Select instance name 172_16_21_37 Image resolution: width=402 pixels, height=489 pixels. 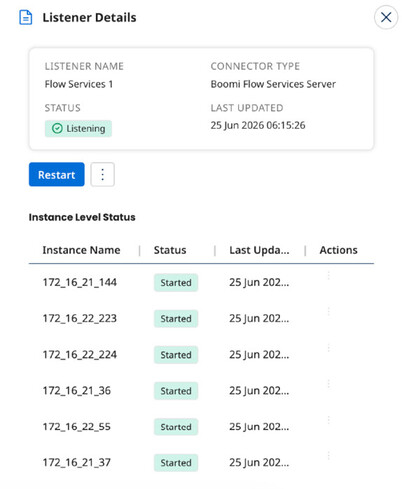pos(77,462)
